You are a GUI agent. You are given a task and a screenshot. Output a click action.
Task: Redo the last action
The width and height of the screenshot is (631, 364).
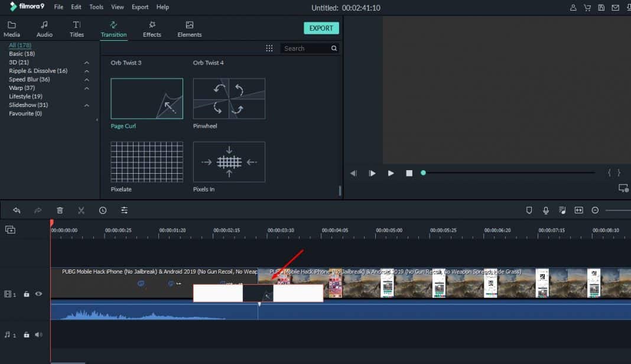(x=38, y=210)
